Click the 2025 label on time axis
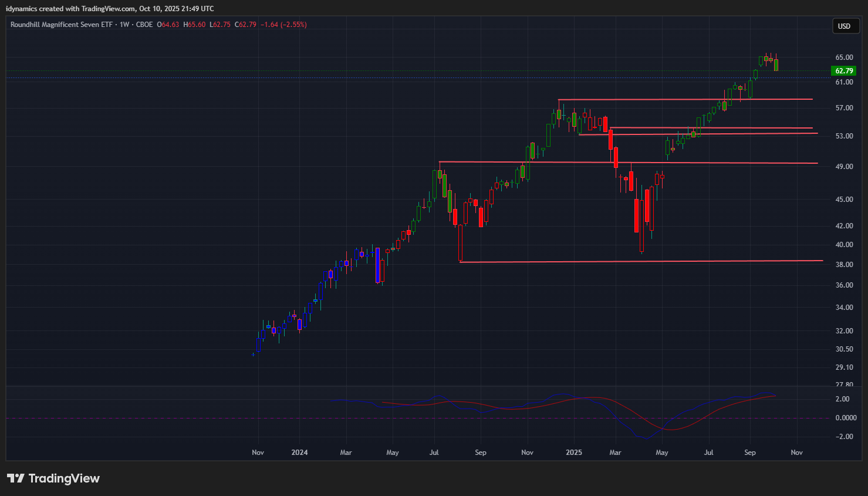This screenshot has height=496, width=868. (573, 453)
